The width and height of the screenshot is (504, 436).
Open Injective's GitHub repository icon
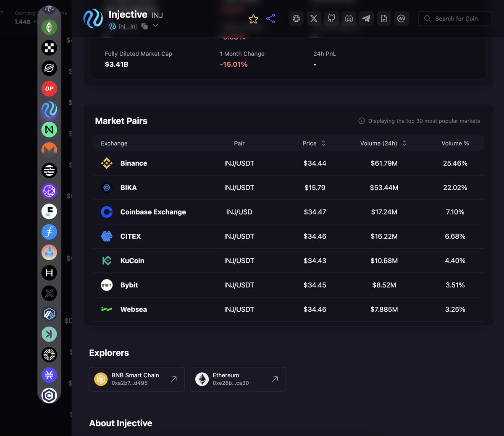(331, 18)
